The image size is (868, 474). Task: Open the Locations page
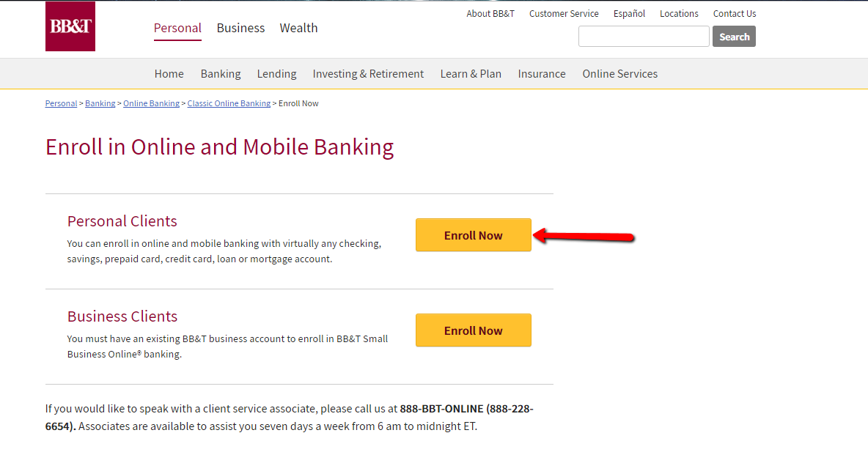pyautogui.click(x=679, y=13)
